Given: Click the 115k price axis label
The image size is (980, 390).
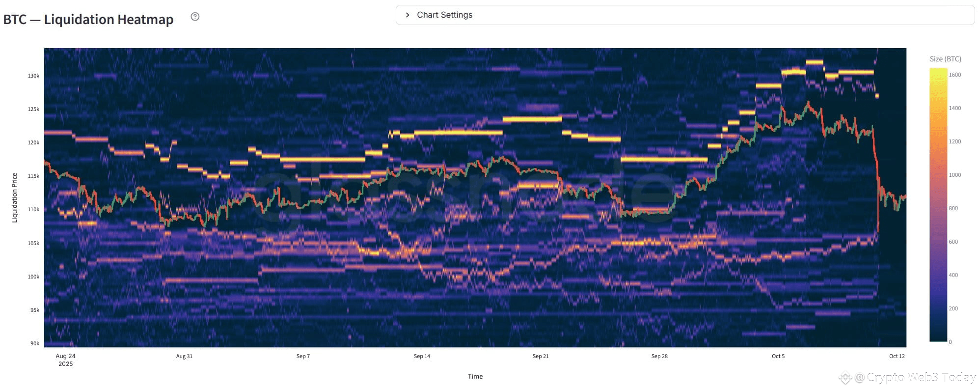Looking at the screenshot, I should coord(33,176).
